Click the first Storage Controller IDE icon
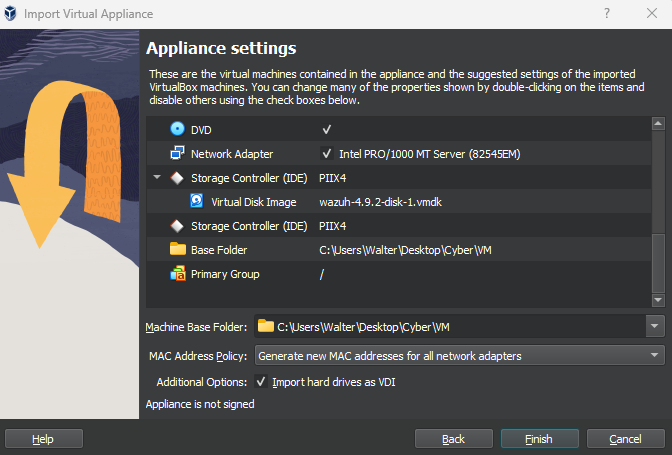672x455 pixels. [x=178, y=178]
